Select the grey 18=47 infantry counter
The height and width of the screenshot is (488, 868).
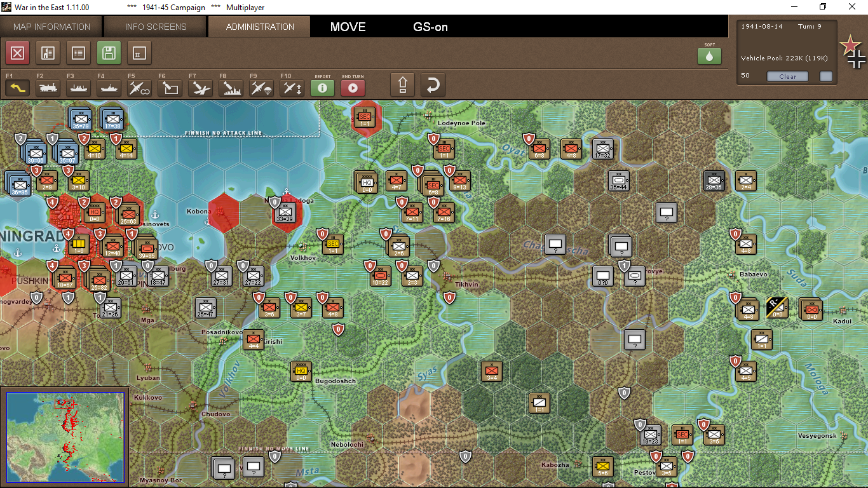tap(158, 275)
